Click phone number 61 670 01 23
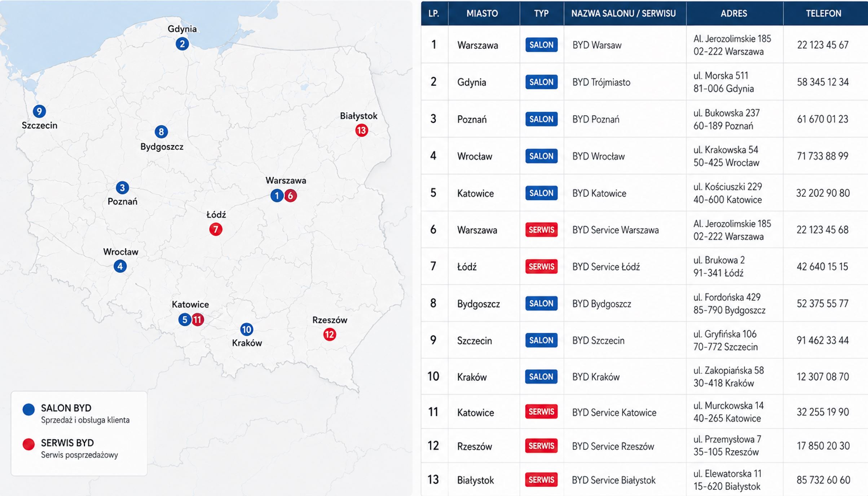This screenshot has height=496, width=868. click(823, 119)
